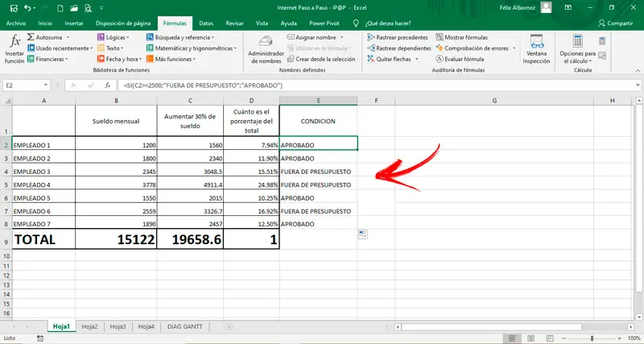Click the Autofill options icon below column E
The width and height of the screenshot is (644, 344).
[362, 234]
